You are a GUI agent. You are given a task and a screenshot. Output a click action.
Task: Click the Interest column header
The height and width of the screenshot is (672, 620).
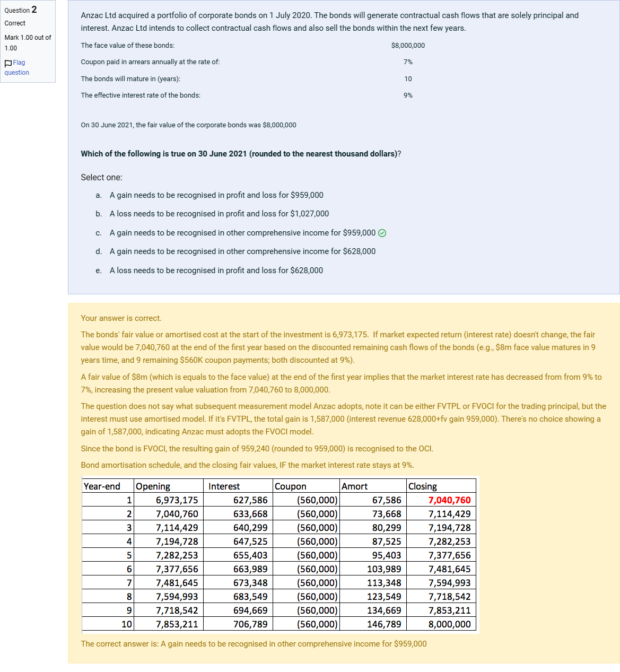[224, 486]
